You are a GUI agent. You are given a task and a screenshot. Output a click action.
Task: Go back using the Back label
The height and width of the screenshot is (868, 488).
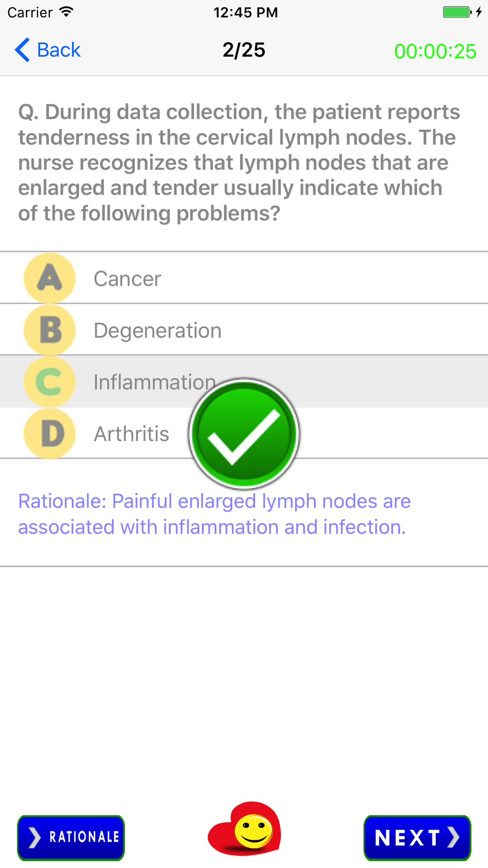coord(59,50)
